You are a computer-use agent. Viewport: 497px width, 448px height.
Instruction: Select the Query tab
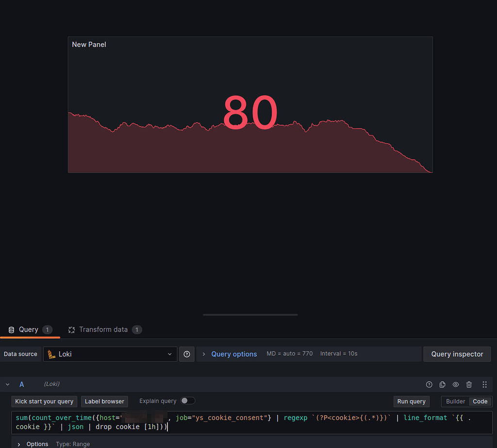point(29,330)
